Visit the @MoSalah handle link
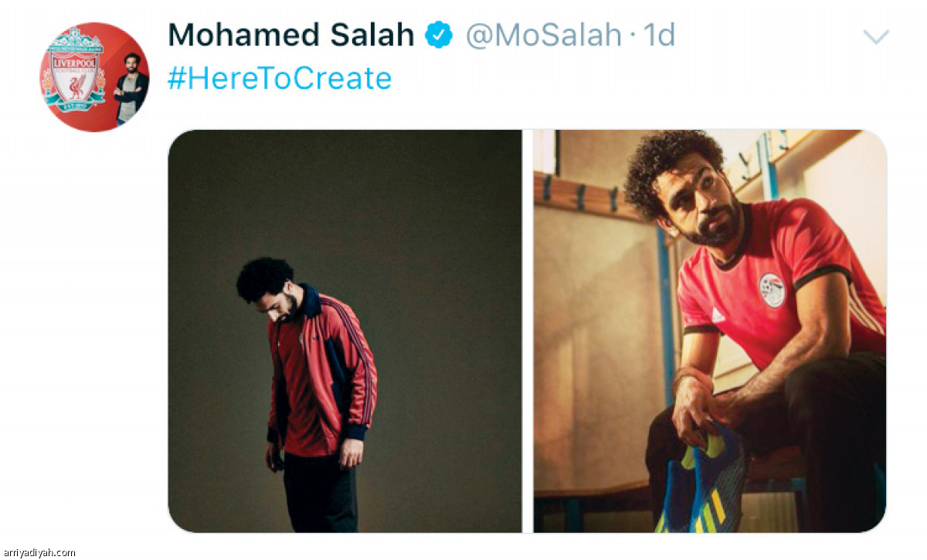Viewport: 927px width, 560px height. (543, 35)
